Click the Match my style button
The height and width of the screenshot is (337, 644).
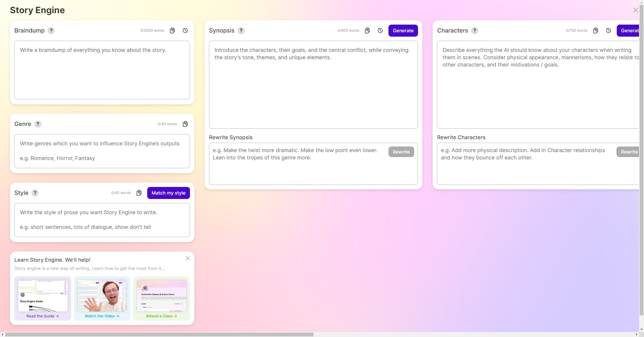pos(168,193)
